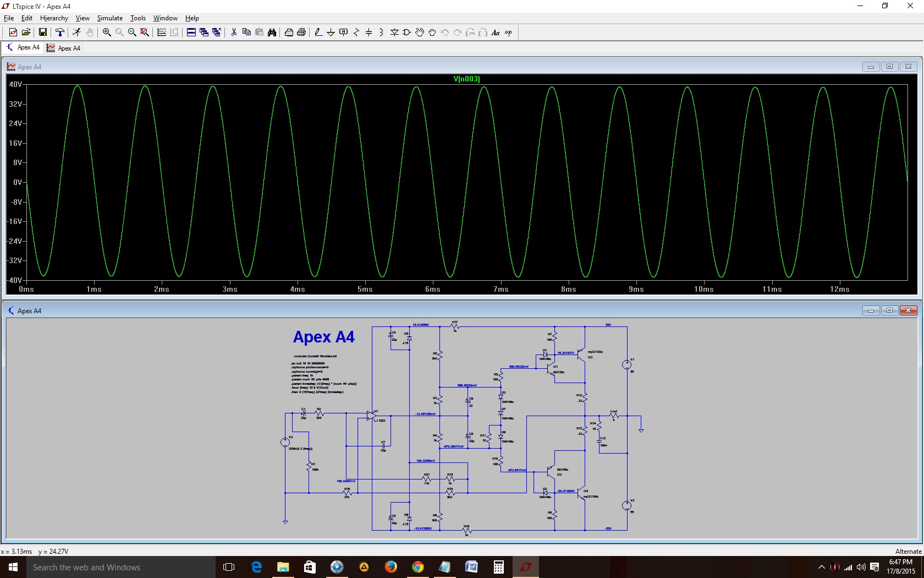This screenshot has height=578, width=924.
Task: Open Control Panel via the hammer icon
Action: [x=59, y=32]
